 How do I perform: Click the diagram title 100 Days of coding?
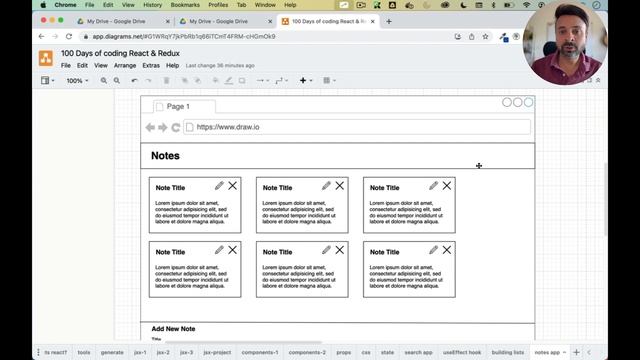click(120, 53)
